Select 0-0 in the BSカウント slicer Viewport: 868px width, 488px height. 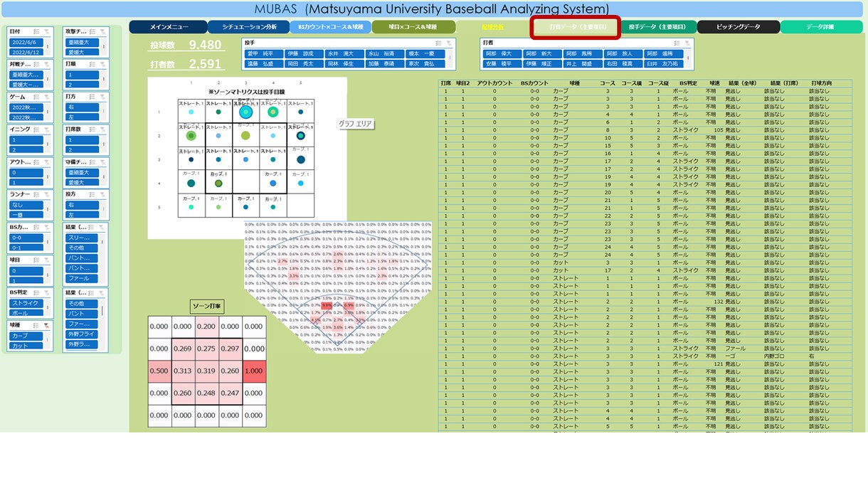click(x=26, y=238)
